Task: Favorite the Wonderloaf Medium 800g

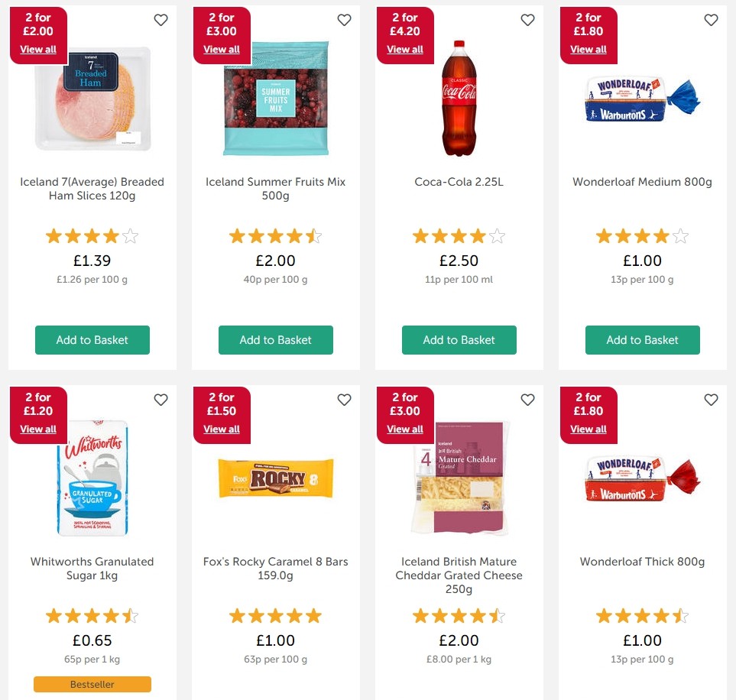Action: pos(711,20)
